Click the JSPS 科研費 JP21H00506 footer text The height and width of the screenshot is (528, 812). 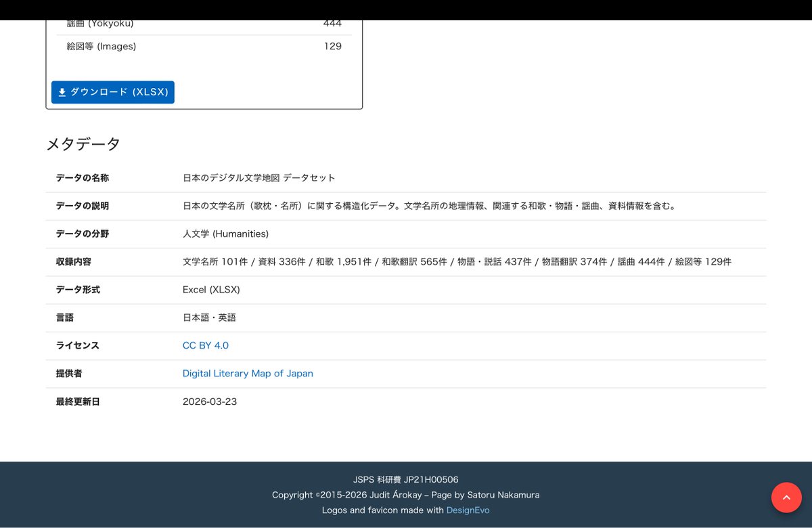click(x=406, y=479)
